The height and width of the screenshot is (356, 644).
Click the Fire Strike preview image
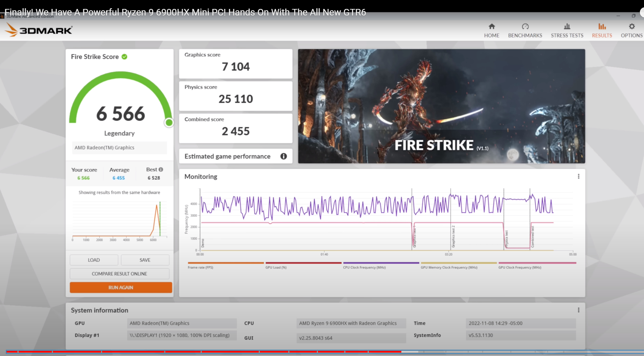442,106
